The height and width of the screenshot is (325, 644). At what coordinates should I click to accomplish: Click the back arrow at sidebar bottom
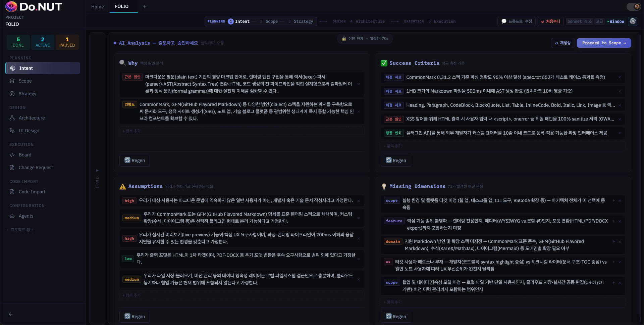11,314
